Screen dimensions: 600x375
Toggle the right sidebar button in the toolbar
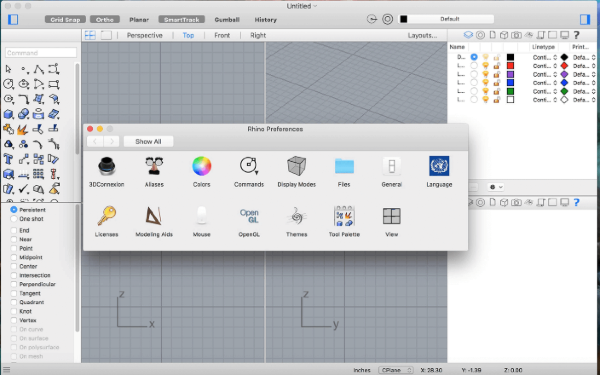click(585, 20)
